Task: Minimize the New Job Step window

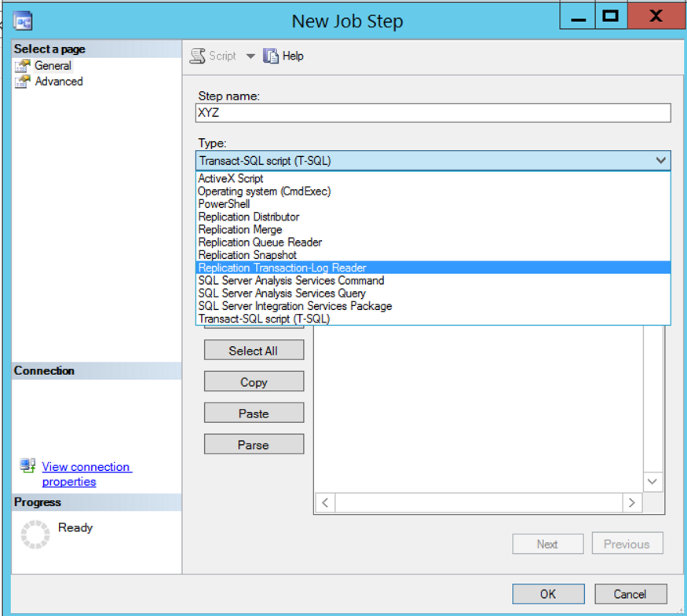Action: click(578, 16)
